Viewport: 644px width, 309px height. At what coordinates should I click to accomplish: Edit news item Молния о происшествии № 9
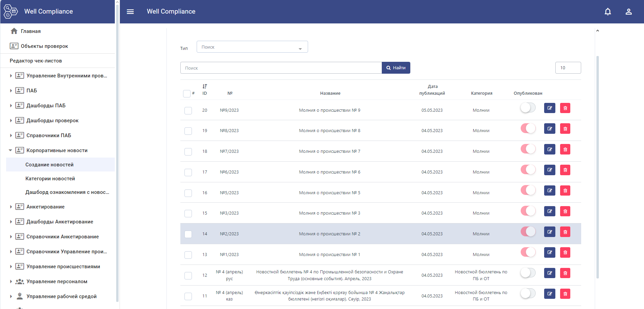pos(549,108)
